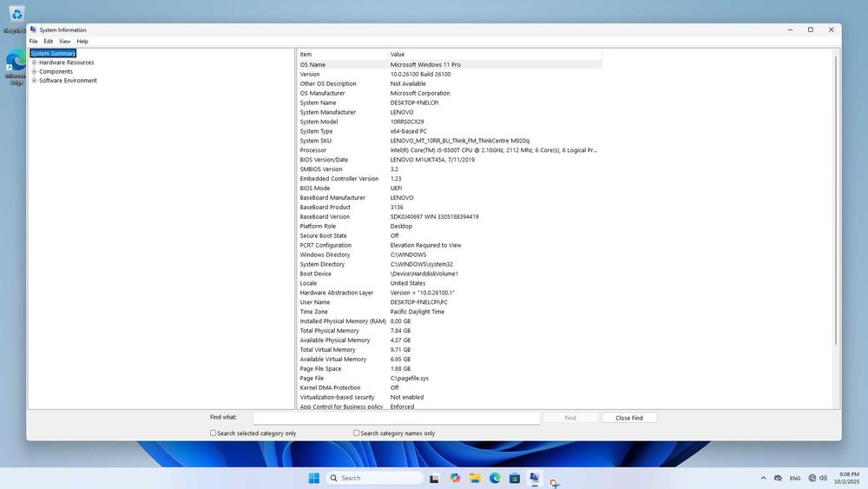Open the Edit menu

[x=48, y=42]
